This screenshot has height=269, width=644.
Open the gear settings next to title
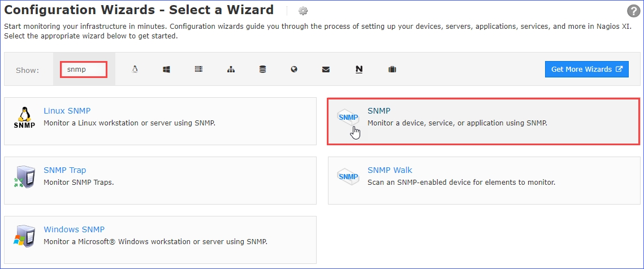[x=303, y=11]
